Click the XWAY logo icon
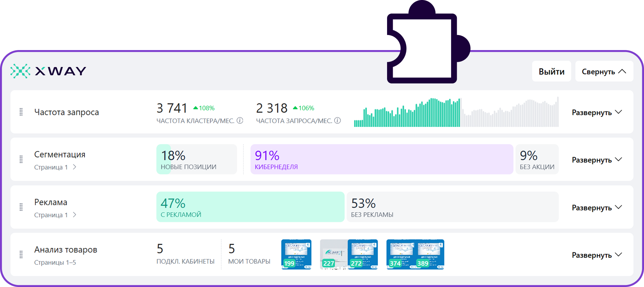 point(20,71)
